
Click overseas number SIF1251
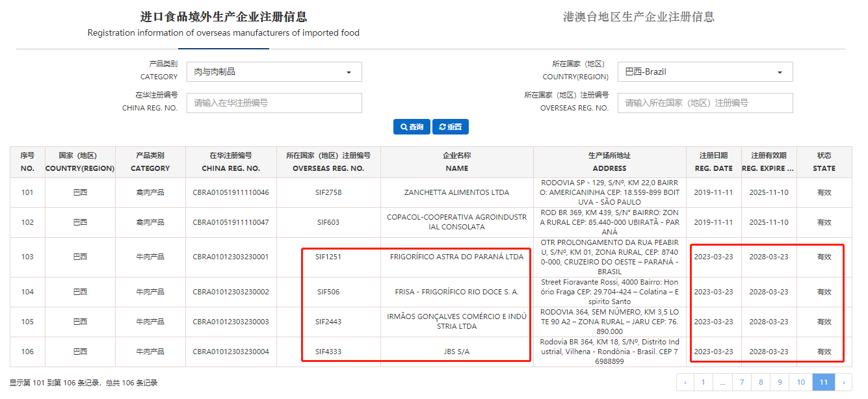[328, 257]
